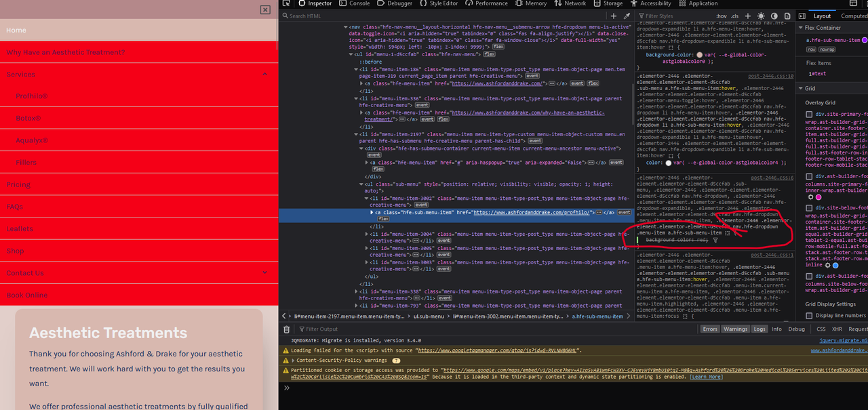Image resolution: width=868 pixels, height=410 pixels.
Task: Click the Style Editor braces icon
Action: pos(424,3)
